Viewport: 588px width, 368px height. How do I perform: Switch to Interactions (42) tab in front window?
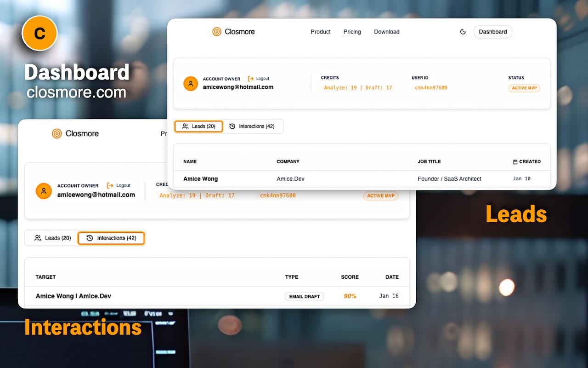[x=252, y=126]
